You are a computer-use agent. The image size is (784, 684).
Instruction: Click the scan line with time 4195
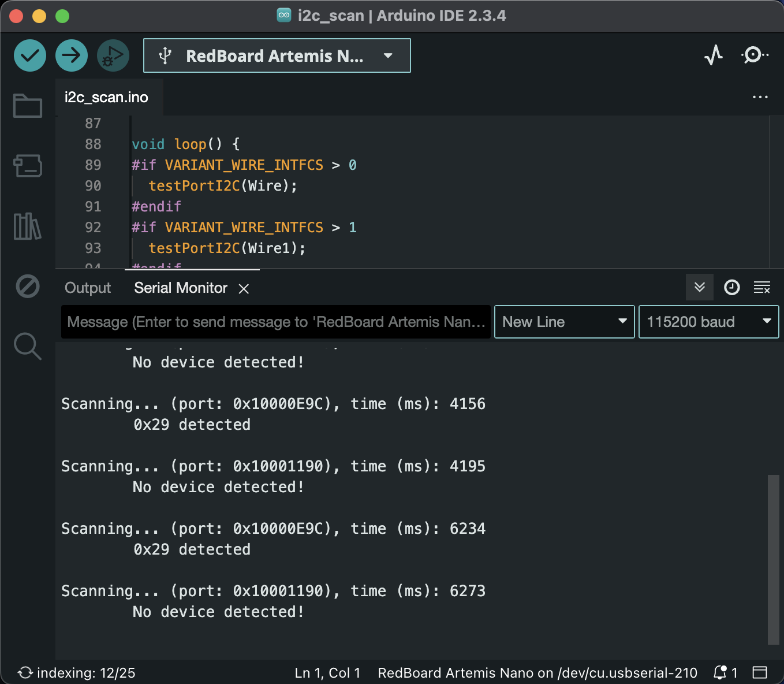pos(273,466)
